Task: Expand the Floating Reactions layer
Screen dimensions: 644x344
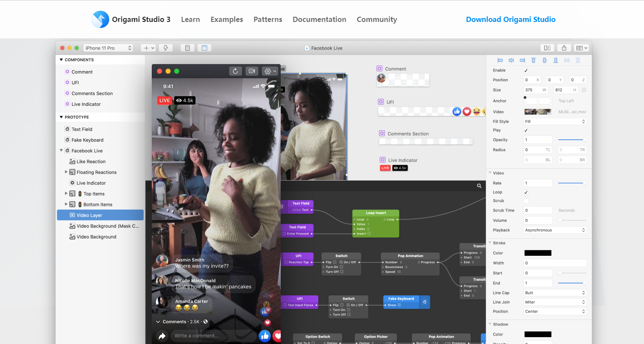Action: 66,172
